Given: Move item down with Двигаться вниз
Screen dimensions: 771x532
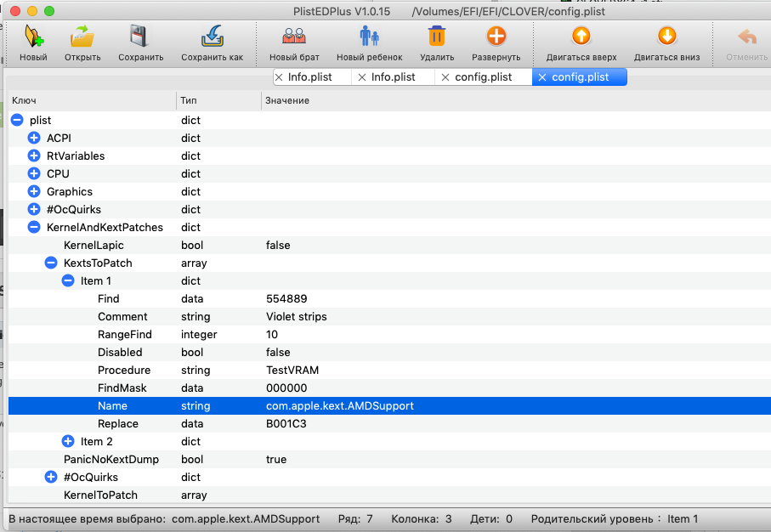Looking at the screenshot, I should (666, 37).
